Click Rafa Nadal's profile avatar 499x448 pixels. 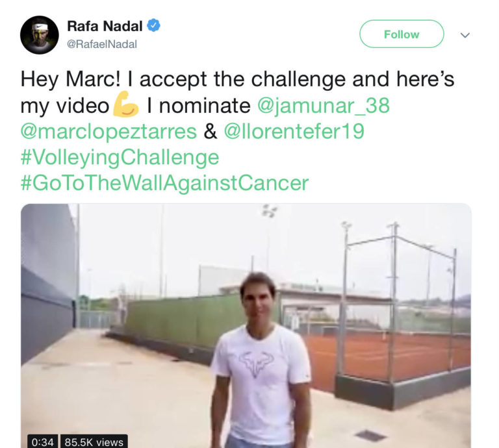coord(40,35)
